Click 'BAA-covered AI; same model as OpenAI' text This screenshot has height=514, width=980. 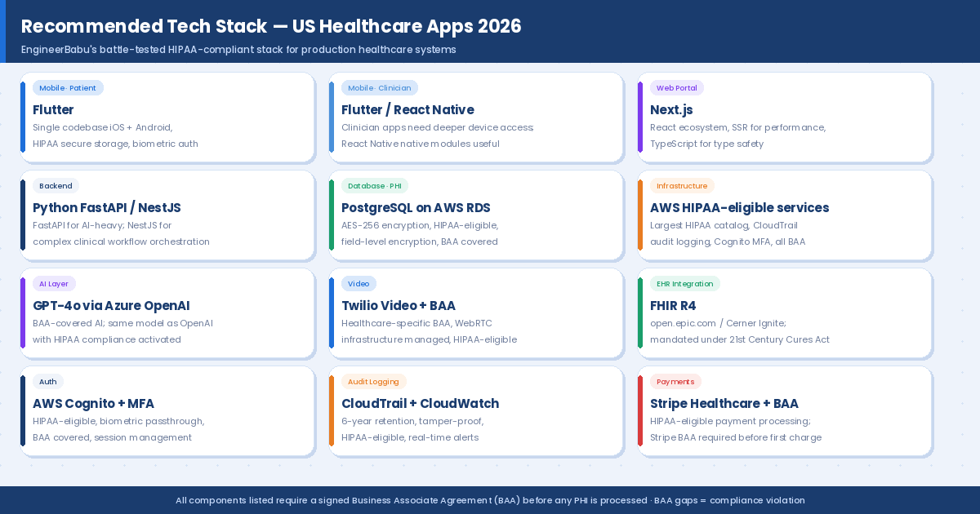(x=122, y=323)
